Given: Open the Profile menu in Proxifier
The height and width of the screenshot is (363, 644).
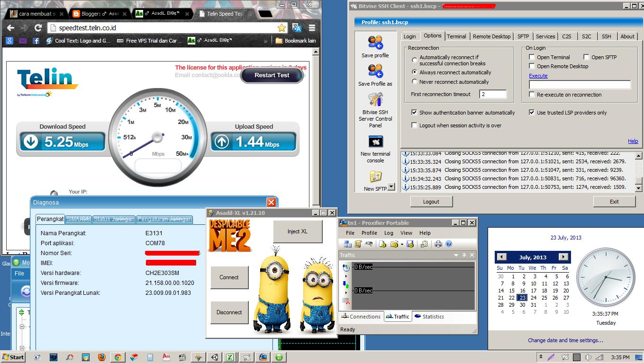Looking at the screenshot, I should pyautogui.click(x=369, y=233).
